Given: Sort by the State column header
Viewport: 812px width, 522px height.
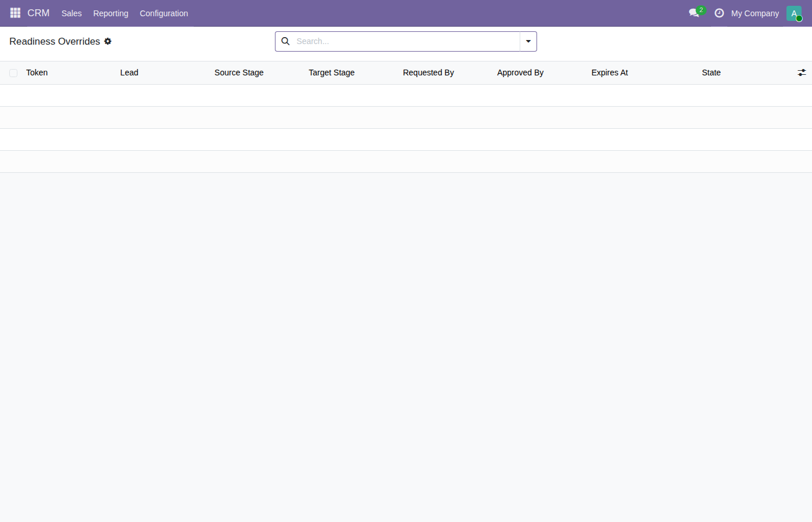Looking at the screenshot, I should tap(711, 72).
